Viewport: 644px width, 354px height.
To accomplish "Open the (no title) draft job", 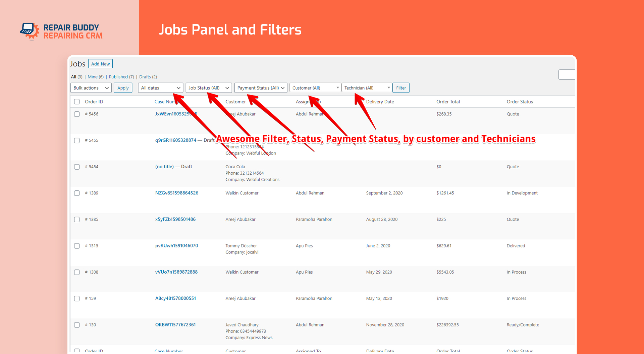I will (164, 167).
